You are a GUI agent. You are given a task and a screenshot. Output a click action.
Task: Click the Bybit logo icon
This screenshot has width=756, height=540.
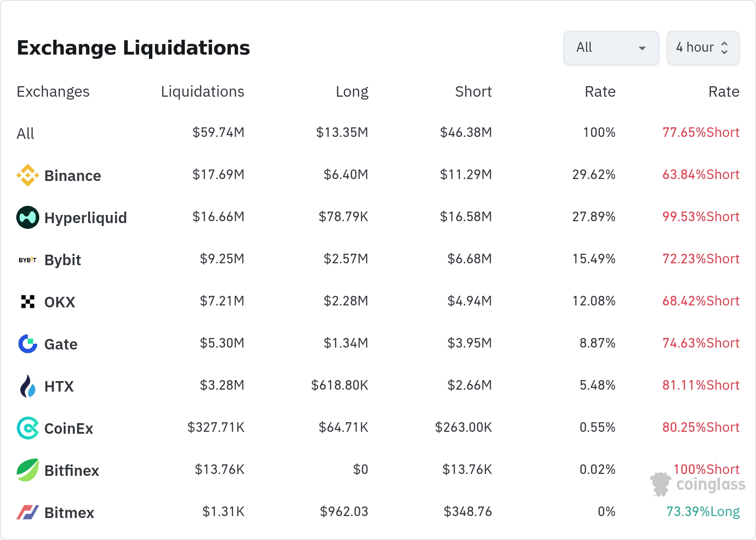pyautogui.click(x=28, y=260)
